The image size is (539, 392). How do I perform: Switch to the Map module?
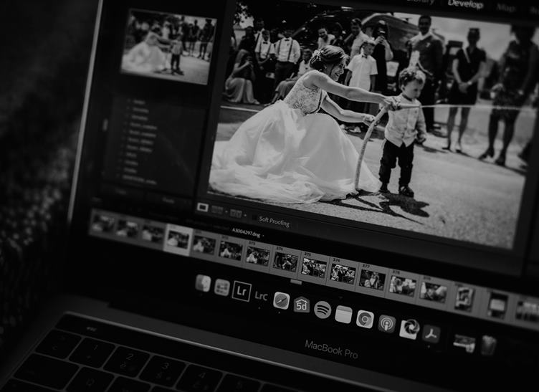[505, 8]
